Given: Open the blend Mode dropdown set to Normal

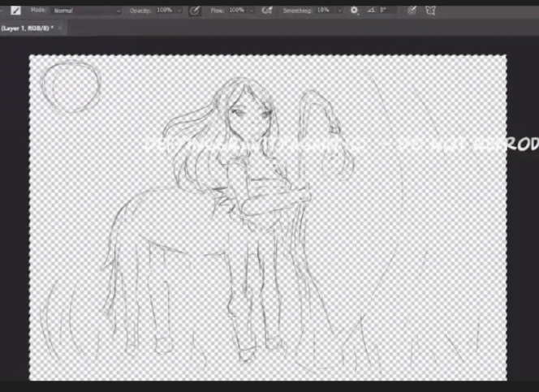Looking at the screenshot, I should 88,11.
